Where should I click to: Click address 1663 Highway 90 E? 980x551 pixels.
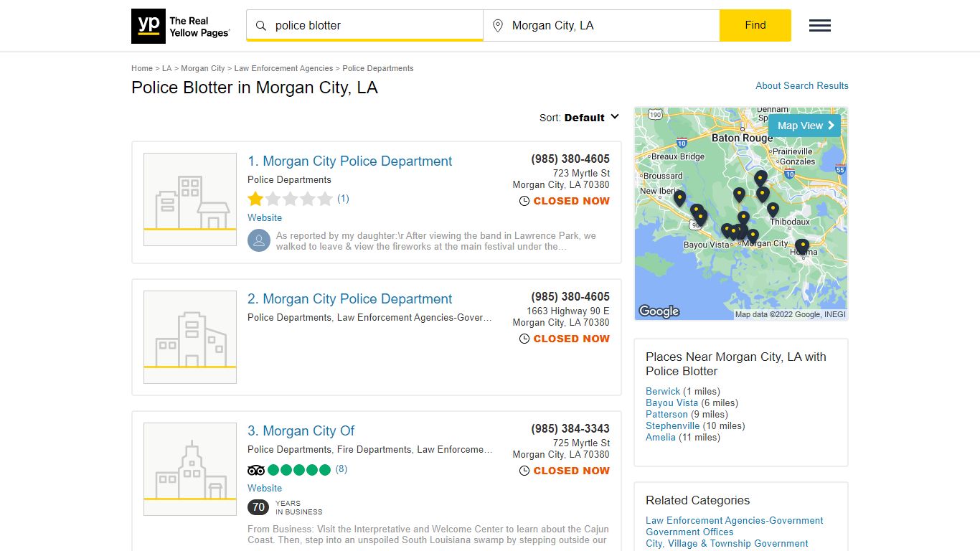568,311
